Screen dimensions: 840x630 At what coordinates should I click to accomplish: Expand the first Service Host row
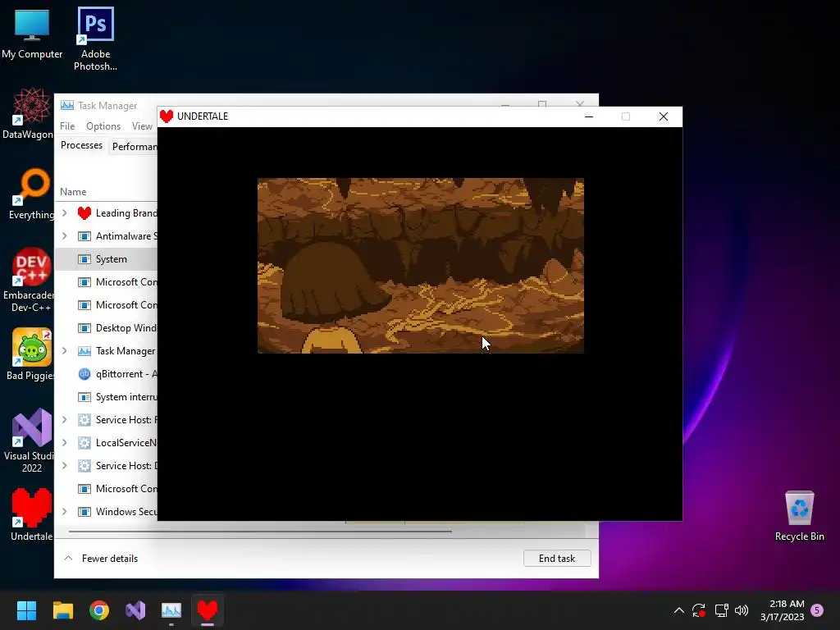click(64, 420)
